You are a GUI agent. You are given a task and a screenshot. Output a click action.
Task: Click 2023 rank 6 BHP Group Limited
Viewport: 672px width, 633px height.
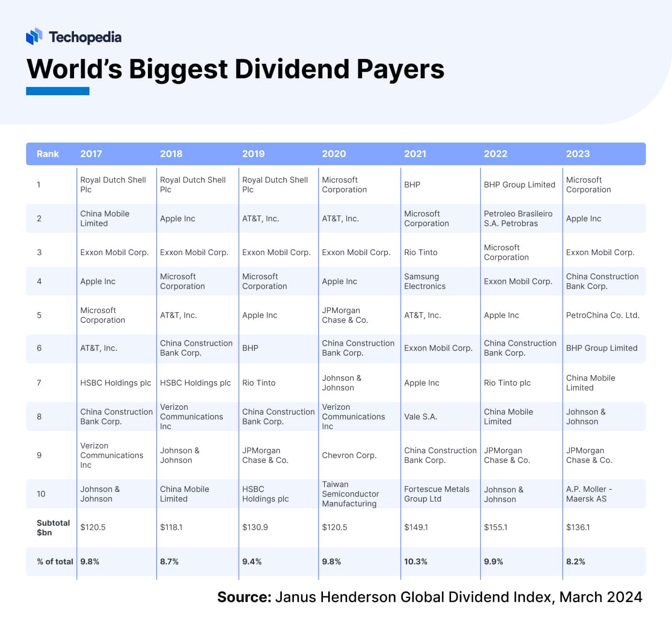(602, 348)
